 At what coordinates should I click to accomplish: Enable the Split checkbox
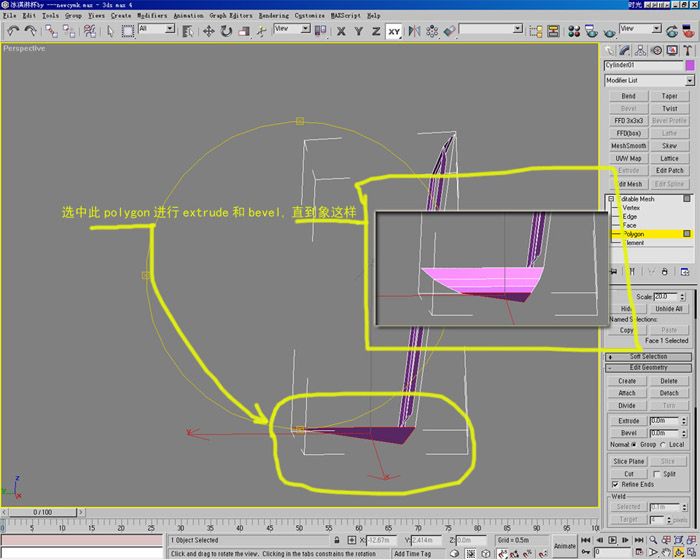click(656, 473)
